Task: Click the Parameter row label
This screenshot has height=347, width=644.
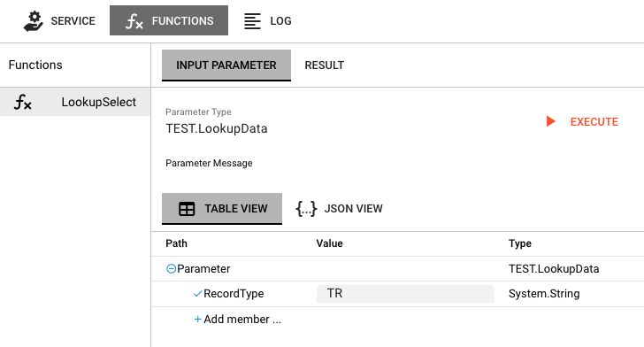Action: coord(203,269)
